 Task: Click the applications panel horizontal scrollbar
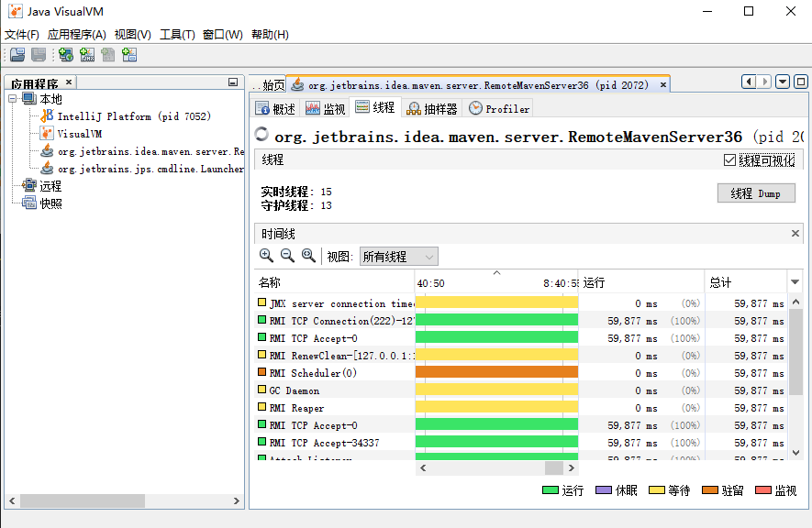(83, 500)
